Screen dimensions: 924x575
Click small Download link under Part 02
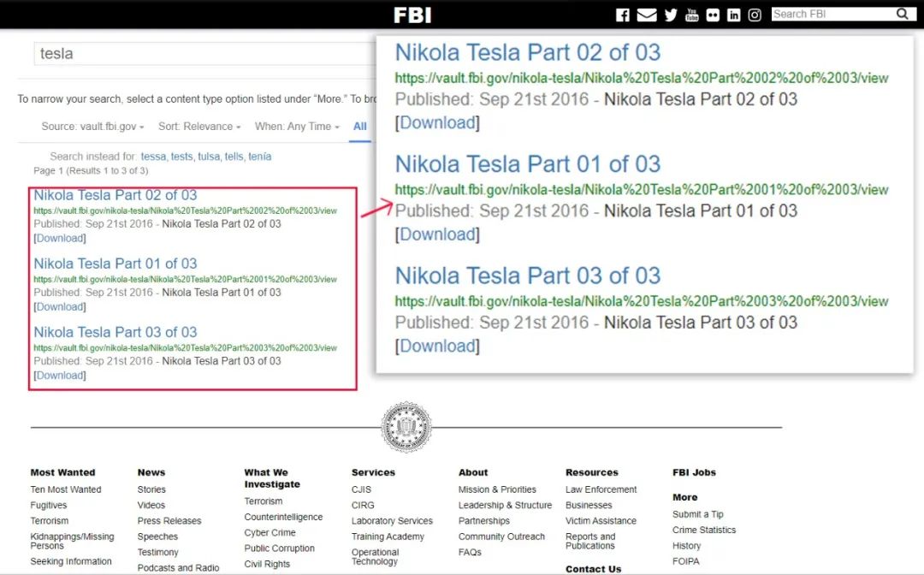click(60, 238)
